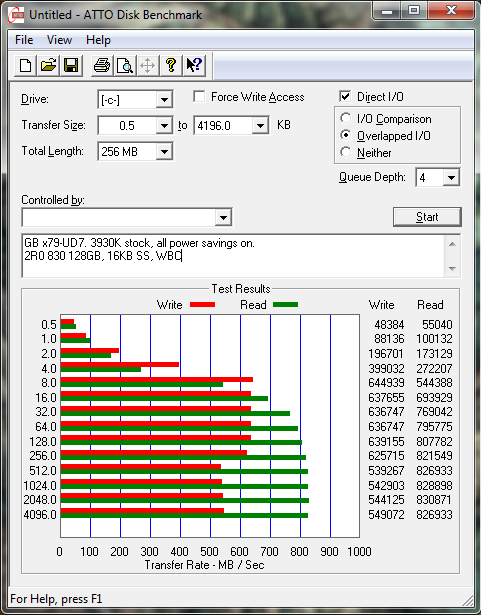Save results using the floppy disk icon

pyautogui.click(x=71, y=65)
